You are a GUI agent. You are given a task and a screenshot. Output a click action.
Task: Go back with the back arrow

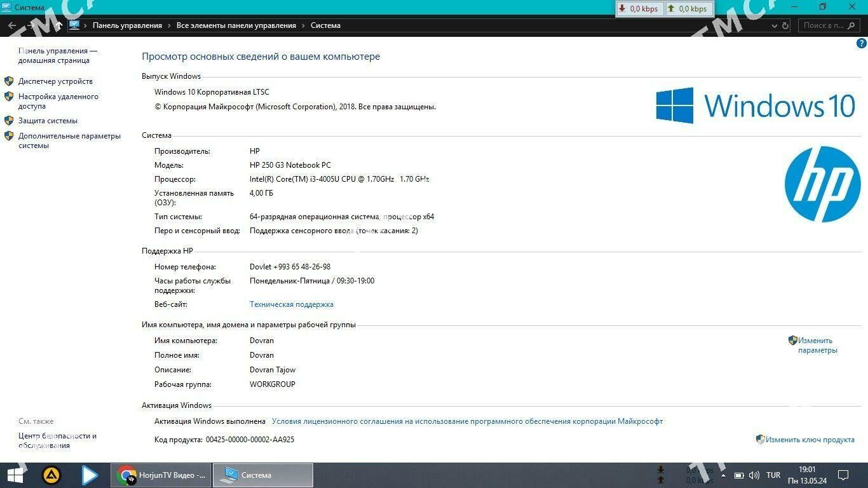pyautogui.click(x=11, y=25)
